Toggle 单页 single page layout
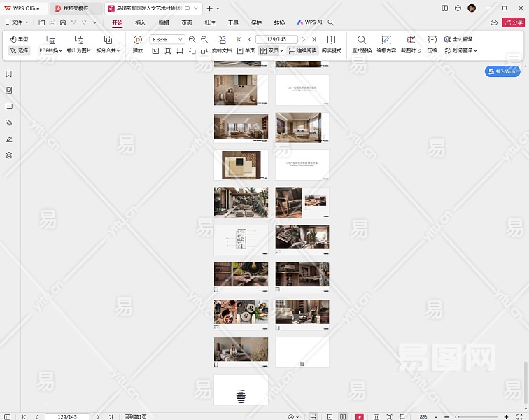 [246, 51]
